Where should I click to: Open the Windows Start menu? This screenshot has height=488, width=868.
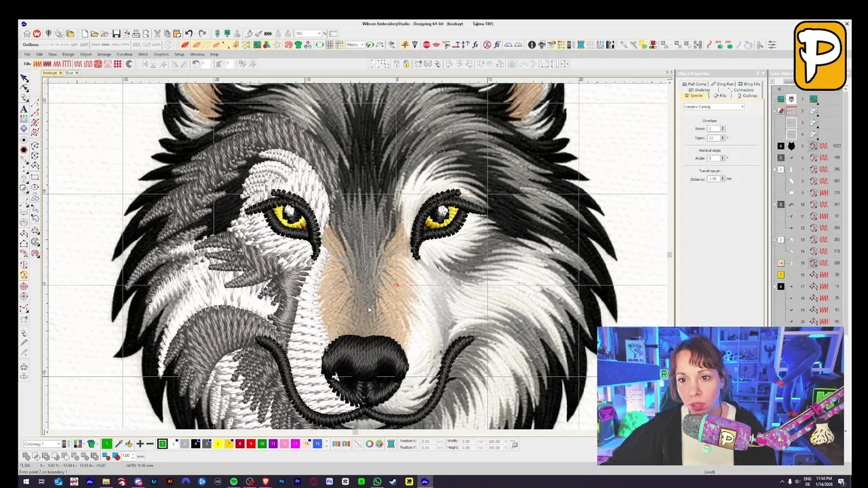click(26, 482)
